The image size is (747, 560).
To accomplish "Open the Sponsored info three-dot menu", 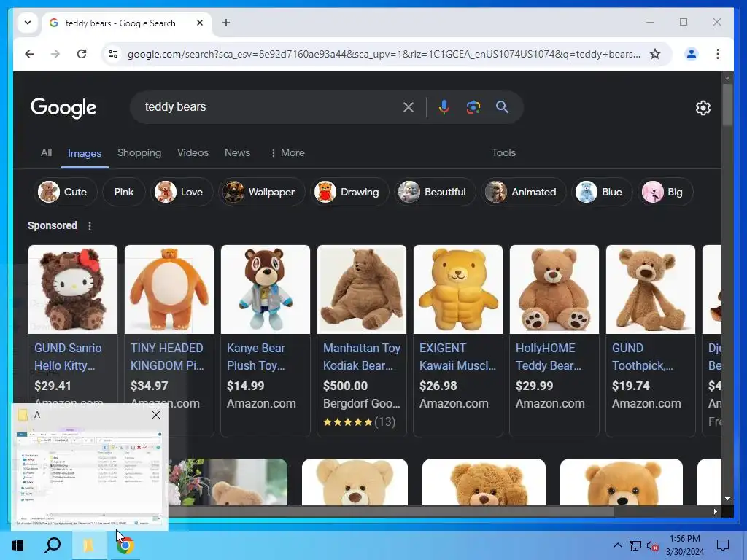I will [90, 226].
